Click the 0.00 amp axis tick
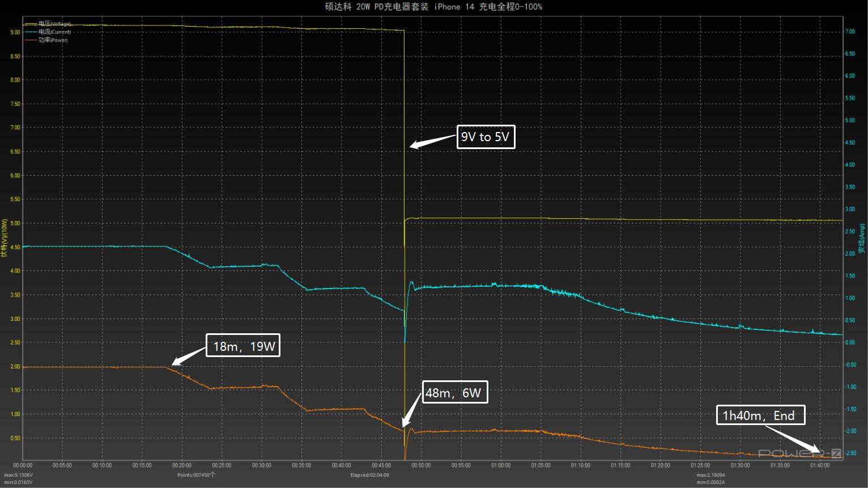This screenshot has height=488, width=868. click(x=850, y=342)
